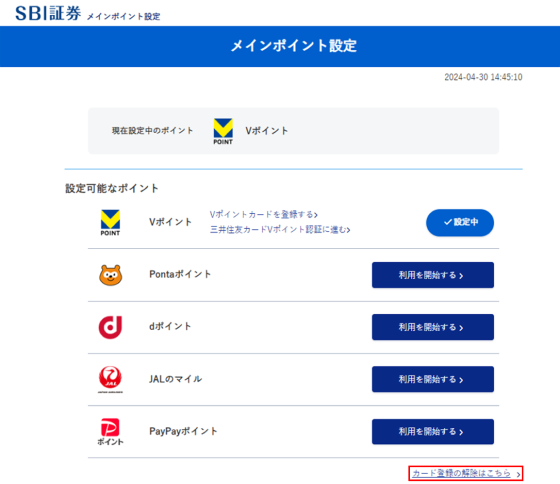Image resolution: width=560 pixels, height=484 pixels.
Task: Click the PayPay point icon
Action: pos(110,431)
